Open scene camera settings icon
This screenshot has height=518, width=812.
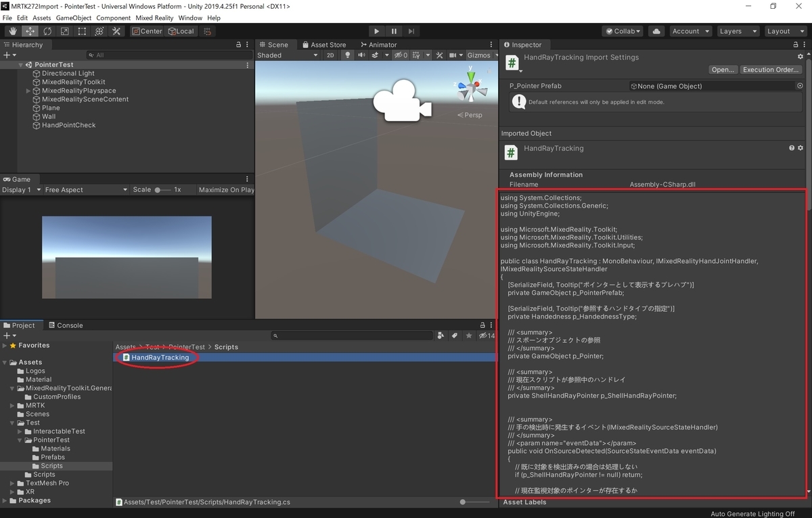454,55
